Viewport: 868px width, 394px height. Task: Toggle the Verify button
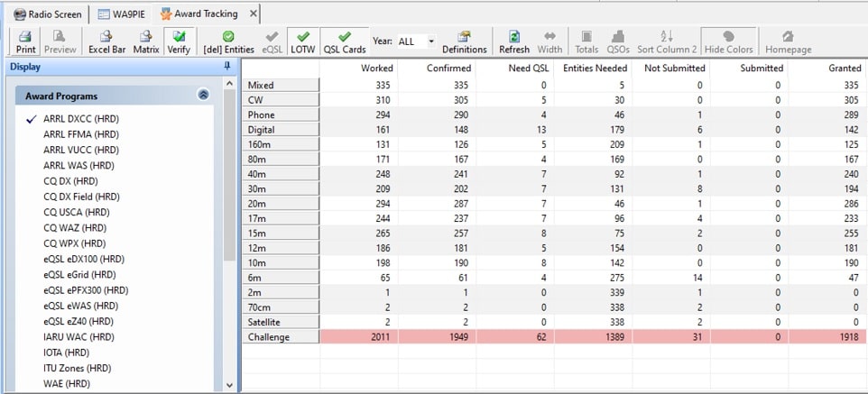[179, 42]
